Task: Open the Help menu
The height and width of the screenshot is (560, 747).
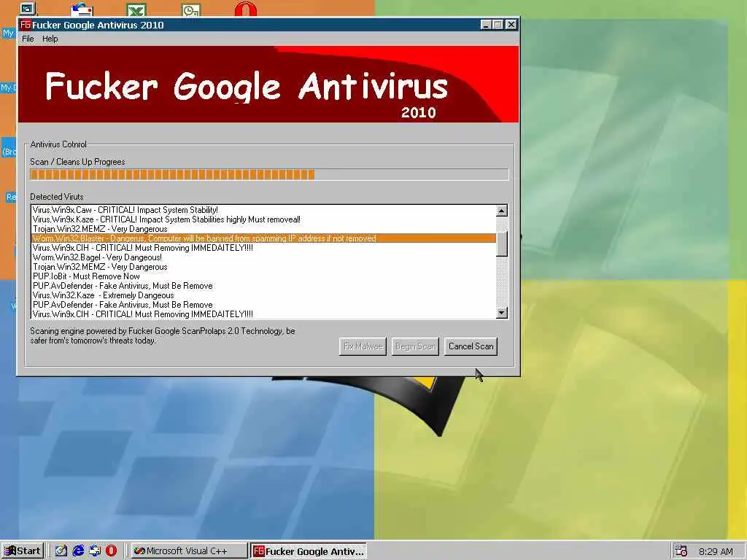Action: [50, 39]
